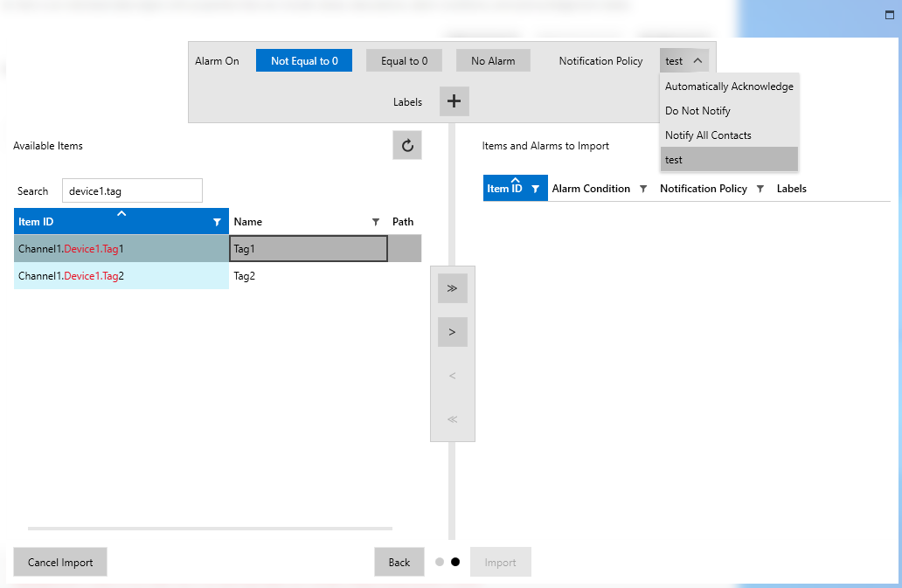This screenshot has width=902, height=588.
Task: Remove selected item from import list
Action: coord(452,376)
